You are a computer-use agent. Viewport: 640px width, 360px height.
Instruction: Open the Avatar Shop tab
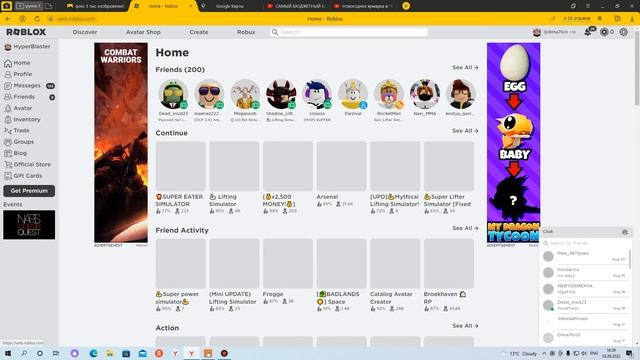[143, 32]
